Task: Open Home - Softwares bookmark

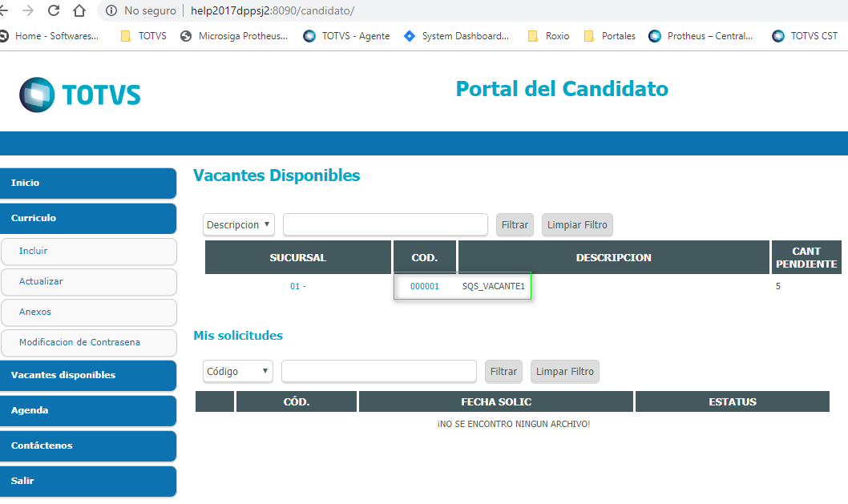Action: pos(49,36)
